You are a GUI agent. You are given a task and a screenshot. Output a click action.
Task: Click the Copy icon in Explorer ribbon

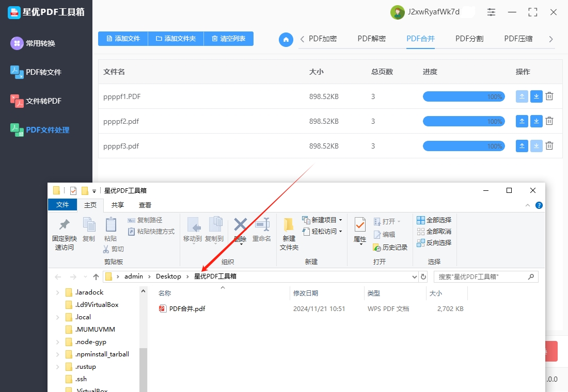pyautogui.click(x=89, y=230)
